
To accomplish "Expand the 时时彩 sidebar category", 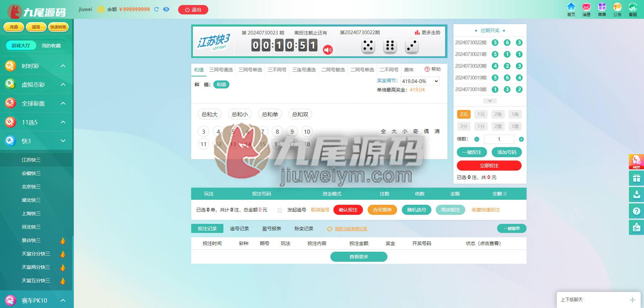I will click(36, 66).
